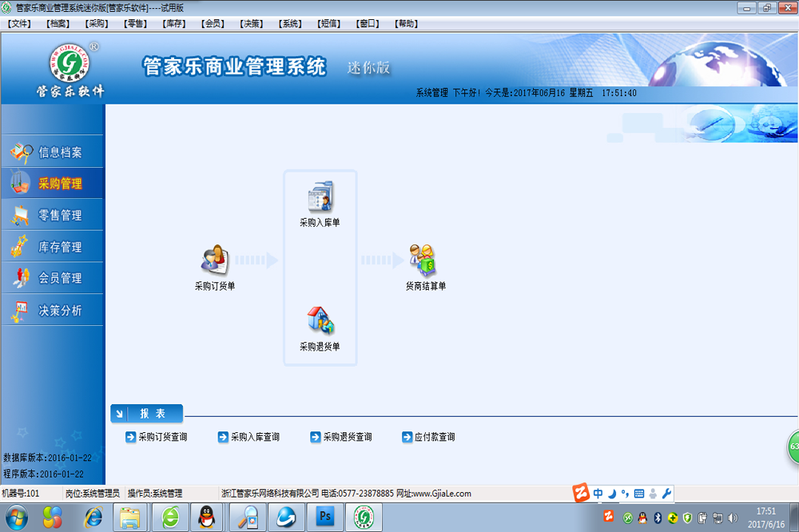Open the 应付款查询 report

[428, 437]
